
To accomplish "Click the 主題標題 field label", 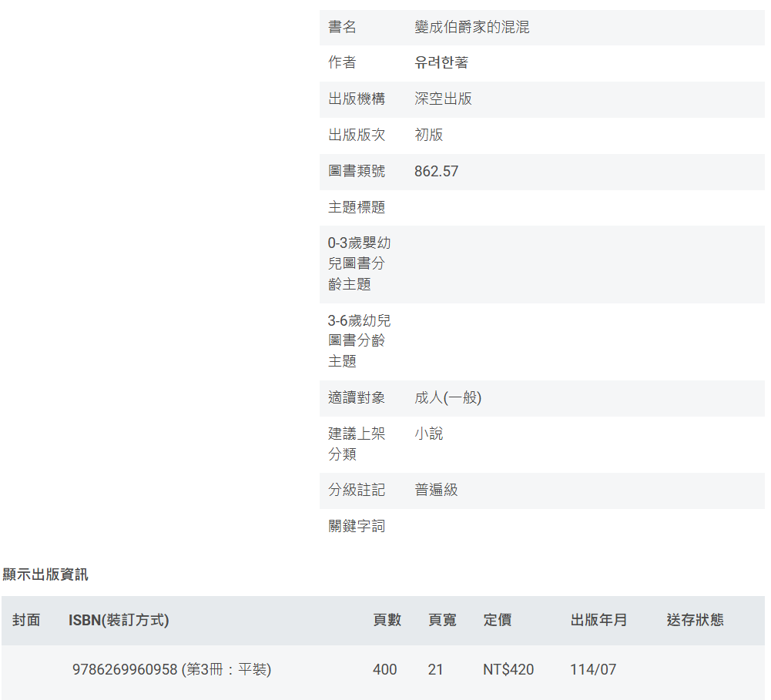I will coord(357,207).
